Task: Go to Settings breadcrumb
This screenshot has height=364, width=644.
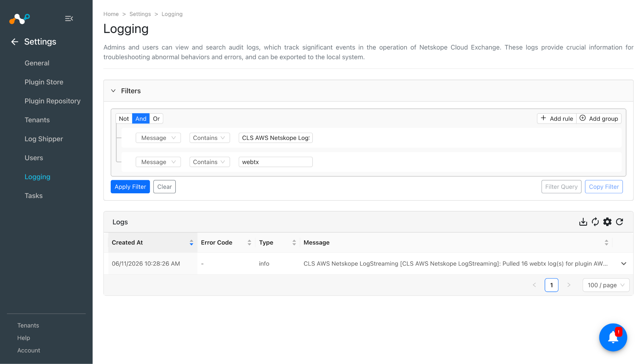Action: (x=140, y=14)
